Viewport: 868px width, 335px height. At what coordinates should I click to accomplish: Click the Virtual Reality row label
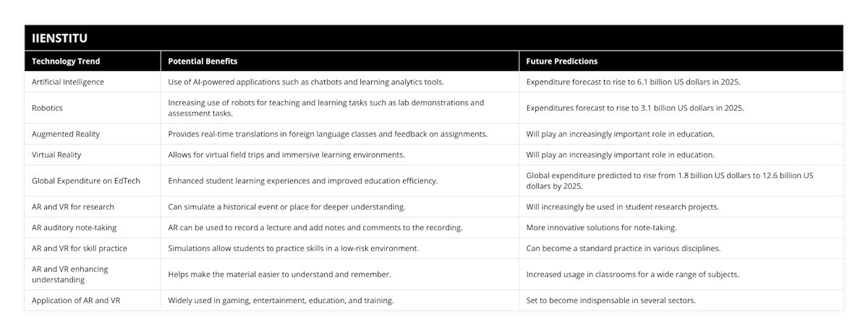(58, 155)
